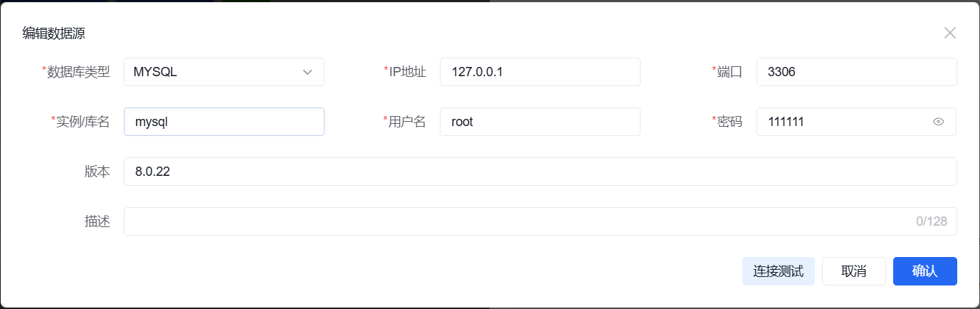Click the 用户名 field containing root
The image size is (980, 309).
click(x=540, y=122)
